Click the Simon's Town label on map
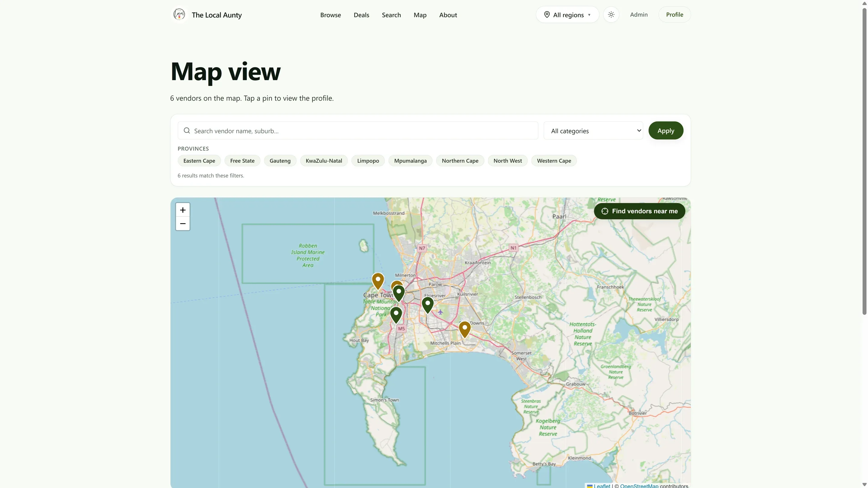Image resolution: width=868 pixels, height=488 pixels. pyautogui.click(x=385, y=400)
